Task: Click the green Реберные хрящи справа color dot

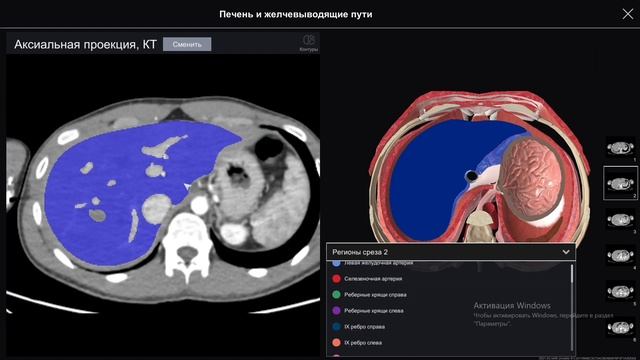Action: (x=336, y=295)
